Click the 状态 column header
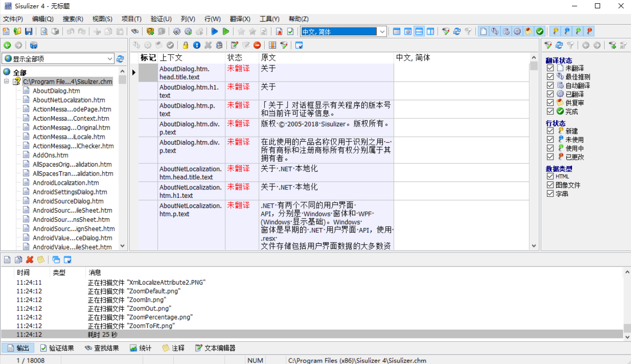This screenshot has width=631, height=364. coord(235,58)
